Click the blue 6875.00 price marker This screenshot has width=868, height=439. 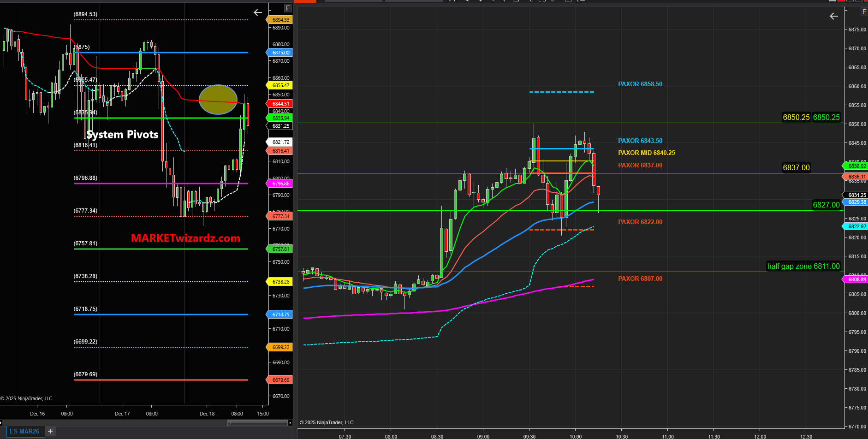pyautogui.click(x=280, y=53)
